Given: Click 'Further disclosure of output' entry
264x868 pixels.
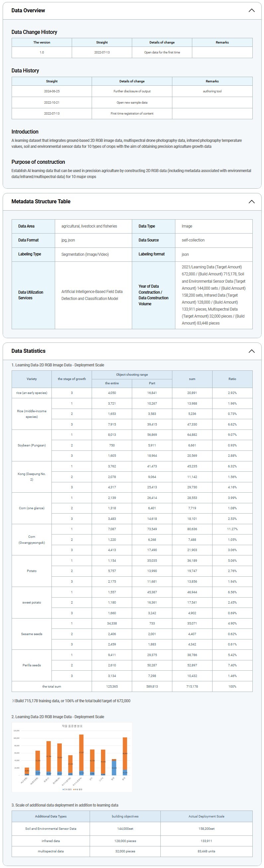Looking at the screenshot, I should click(132, 91).
